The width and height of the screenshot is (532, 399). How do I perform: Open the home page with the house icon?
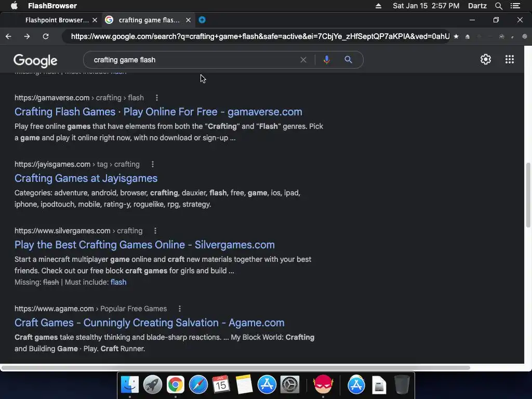pyautogui.click(x=468, y=36)
